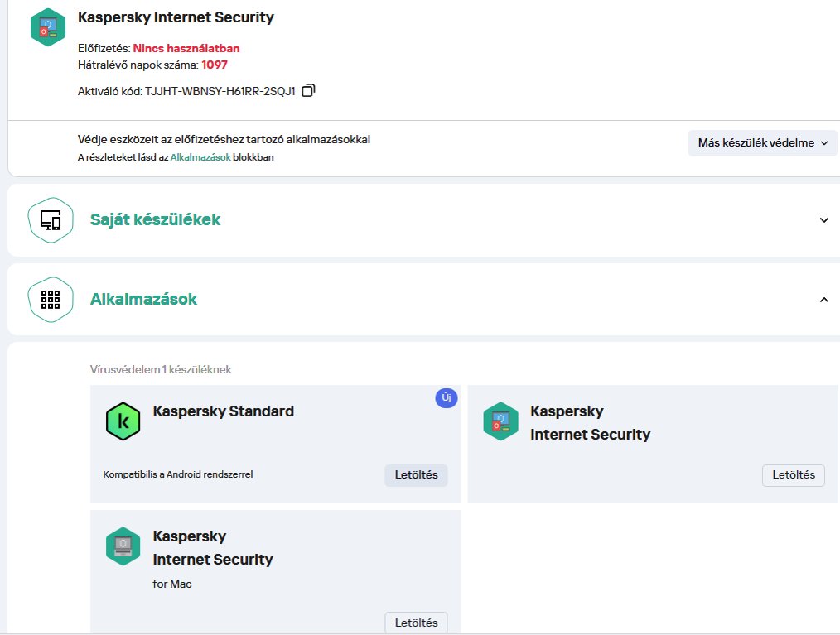Click the for Mac label

click(x=172, y=584)
